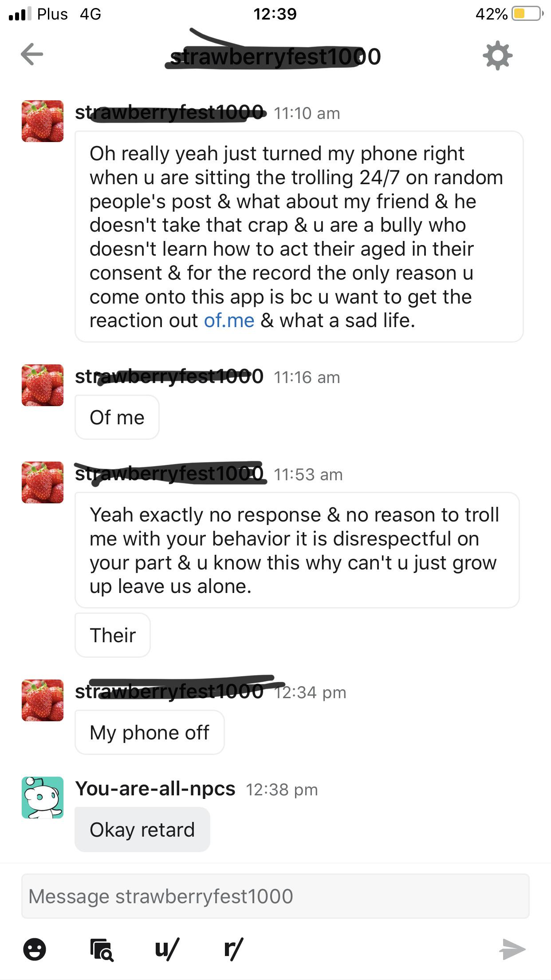Tap the strawberry avatar at 12:34 pm
The width and height of the screenshot is (551, 980).
[43, 700]
